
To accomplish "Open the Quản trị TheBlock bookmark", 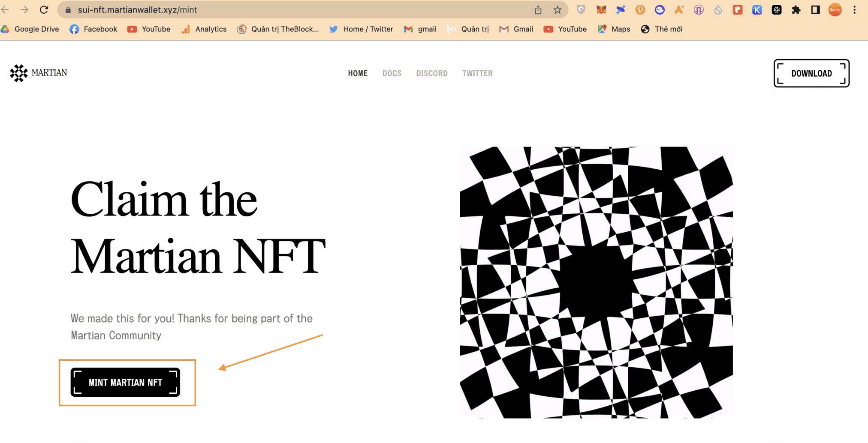I will click(x=278, y=29).
